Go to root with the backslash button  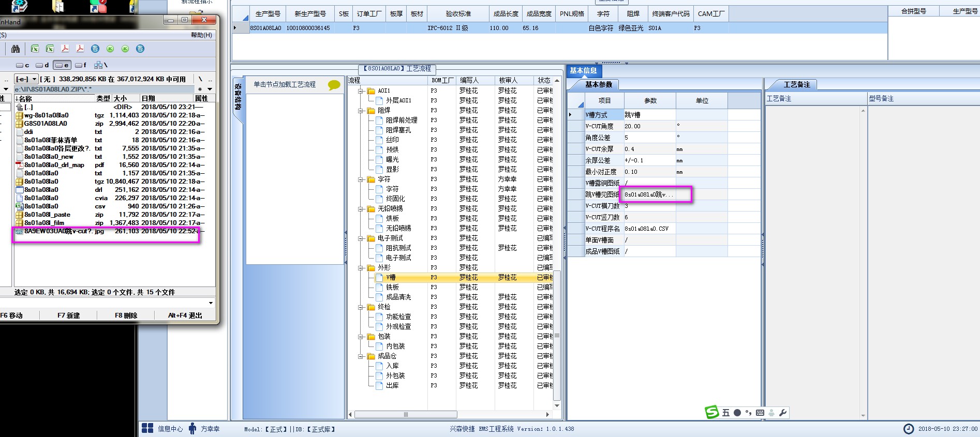tap(200, 79)
